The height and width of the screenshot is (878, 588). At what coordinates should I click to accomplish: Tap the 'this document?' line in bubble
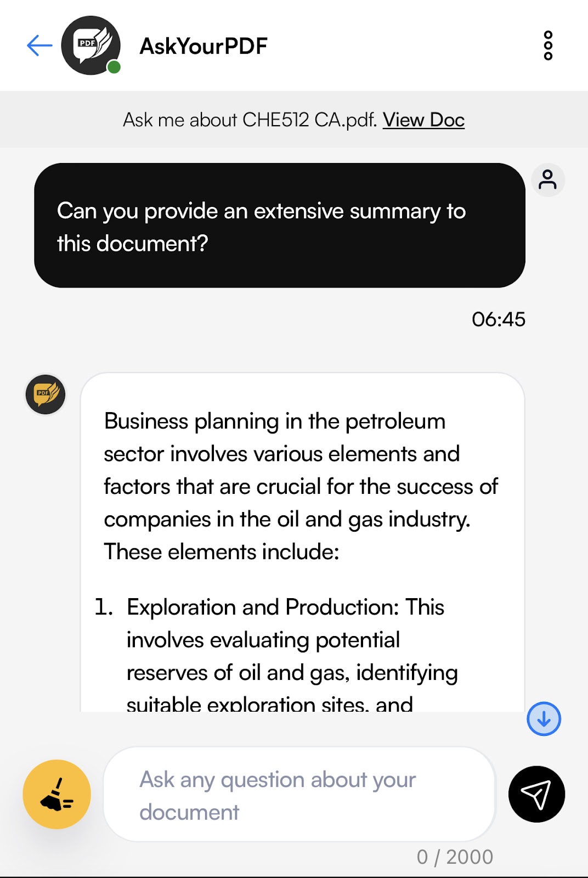point(132,244)
